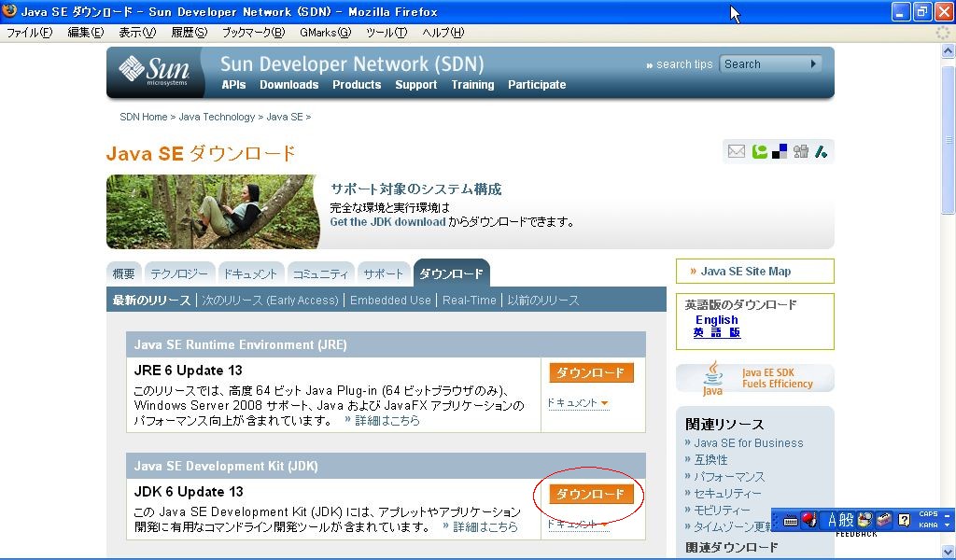Click the search tips link
Viewport: 956px width, 560px height.
click(x=684, y=64)
